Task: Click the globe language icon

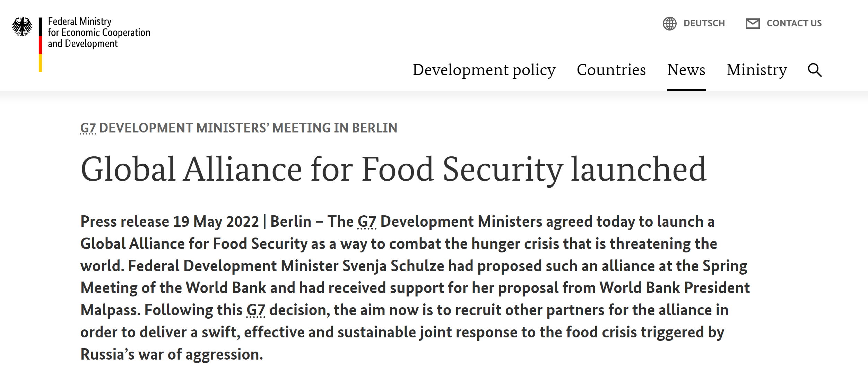Action: (669, 24)
